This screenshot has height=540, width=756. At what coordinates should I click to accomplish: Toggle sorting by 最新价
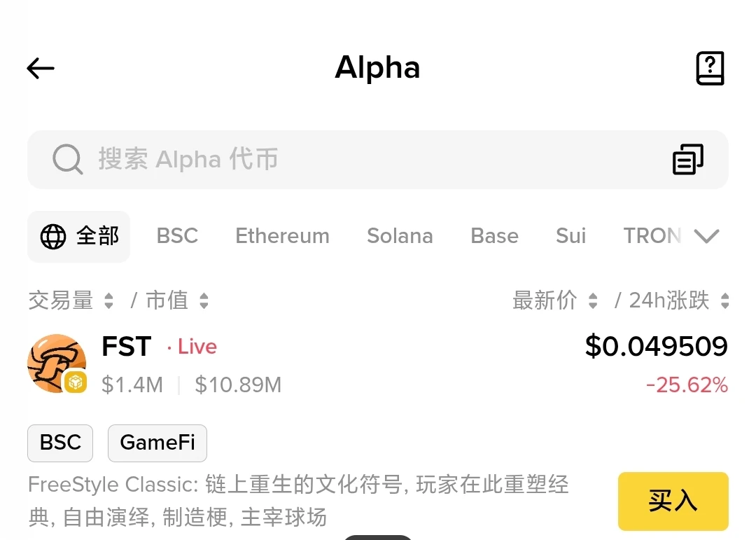[592, 300]
